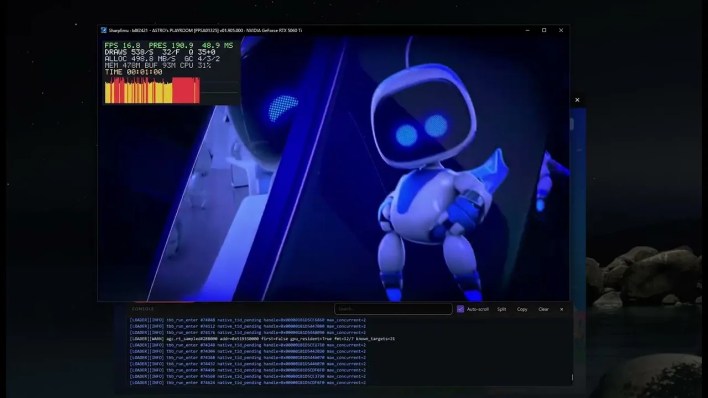Click the Split button in console toolbar
The width and height of the screenshot is (708, 398).
502,309
